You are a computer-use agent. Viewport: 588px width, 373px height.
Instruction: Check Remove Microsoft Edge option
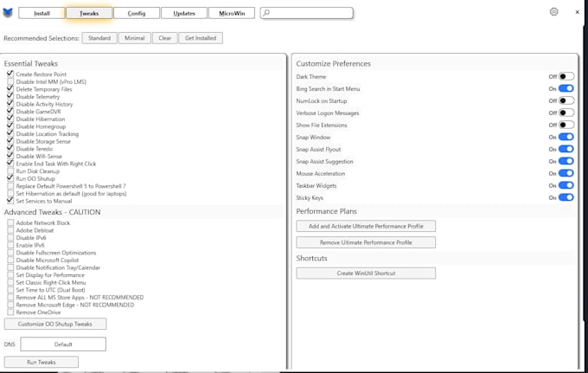pyautogui.click(x=10, y=305)
